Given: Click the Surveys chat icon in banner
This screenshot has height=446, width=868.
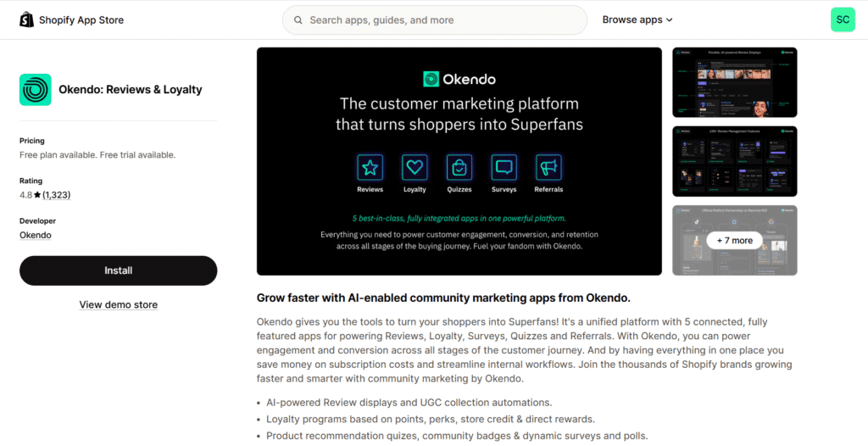Looking at the screenshot, I should tap(504, 167).
